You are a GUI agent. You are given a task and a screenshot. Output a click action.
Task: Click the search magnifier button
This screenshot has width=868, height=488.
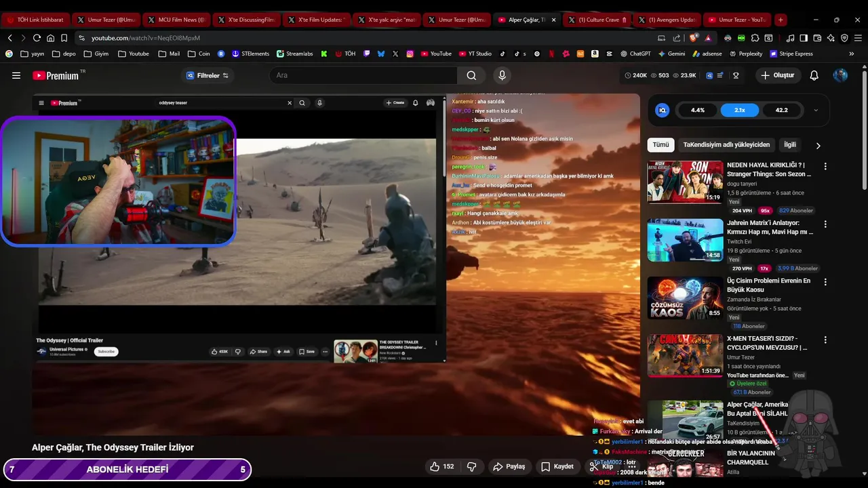tap(471, 75)
